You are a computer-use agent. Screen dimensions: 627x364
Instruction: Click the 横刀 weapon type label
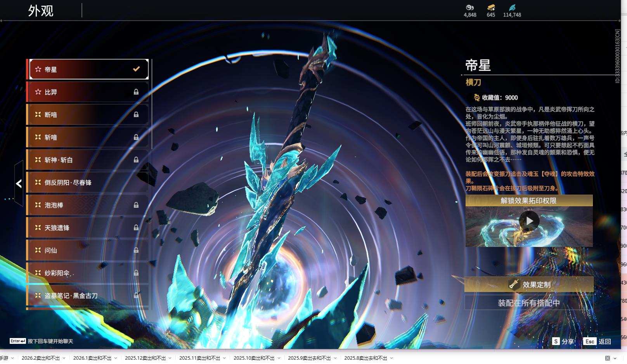pyautogui.click(x=473, y=82)
